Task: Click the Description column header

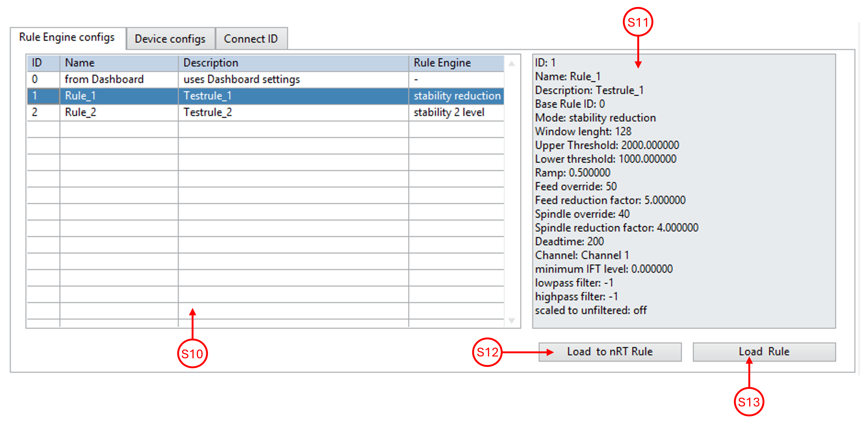Action: tap(211, 63)
